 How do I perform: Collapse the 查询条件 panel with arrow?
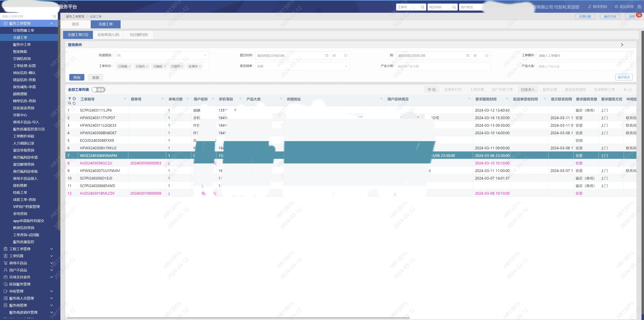622,45
